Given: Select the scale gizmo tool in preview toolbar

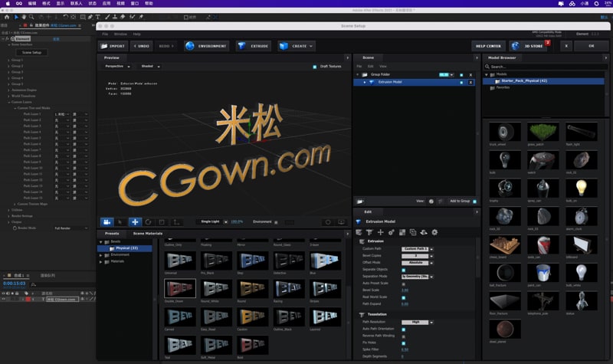Looking at the screenshot, I should 162,222.
